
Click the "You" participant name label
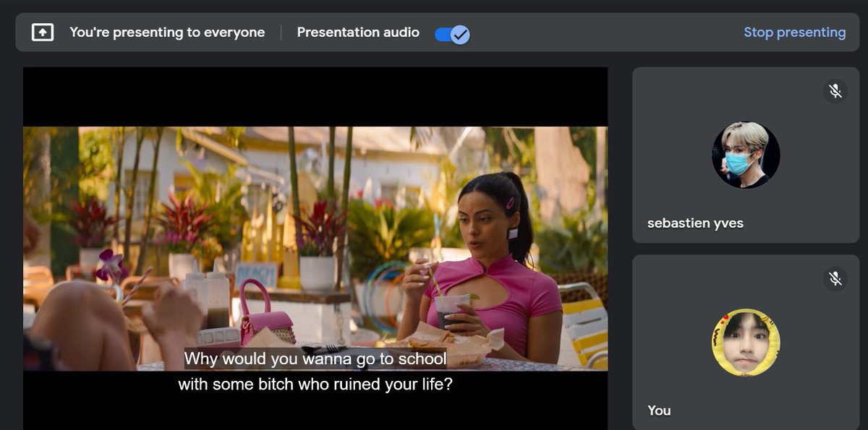coord(659,410)
